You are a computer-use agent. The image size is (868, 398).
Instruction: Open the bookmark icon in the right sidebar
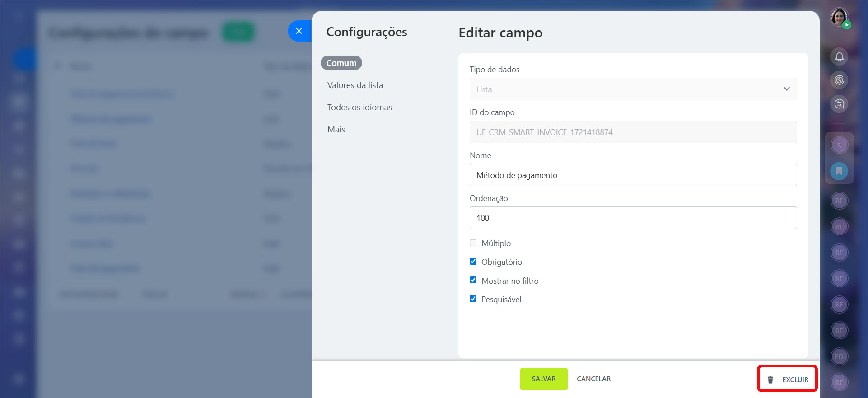click(839, 171)
